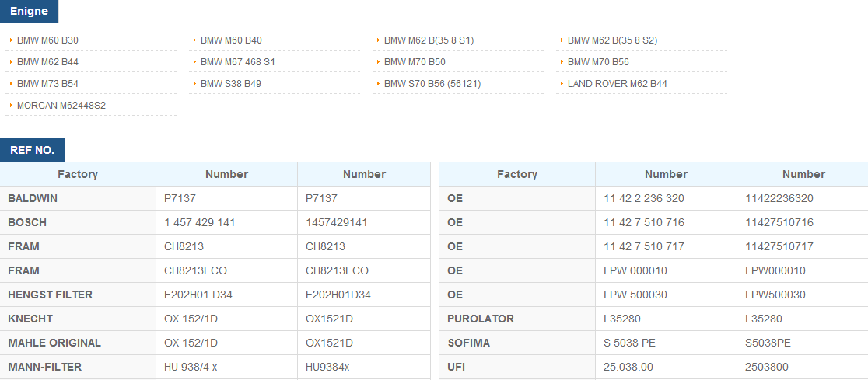Image resolution: width=868 pixels, height=380 pixels.
Task: Click OE number 11 42 7 510 716
Action: [666, 222]
